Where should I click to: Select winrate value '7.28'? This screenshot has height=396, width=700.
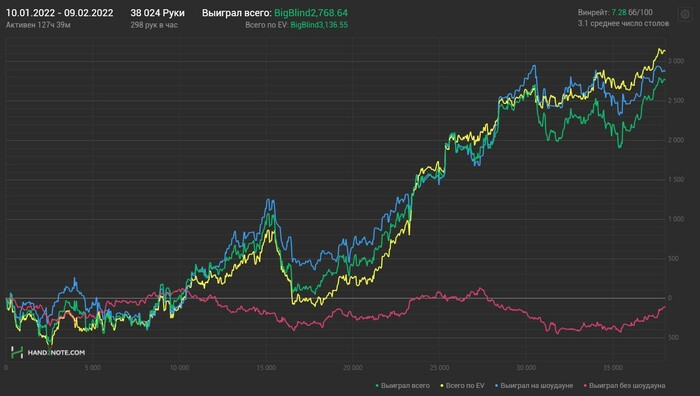tap(619, 13)
